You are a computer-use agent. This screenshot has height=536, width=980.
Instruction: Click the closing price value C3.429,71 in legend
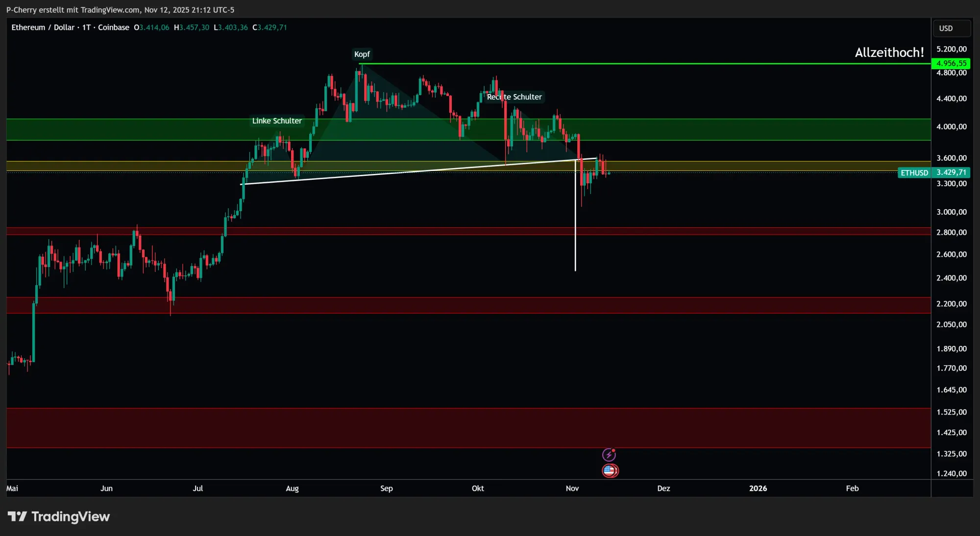tap(270, 27)
